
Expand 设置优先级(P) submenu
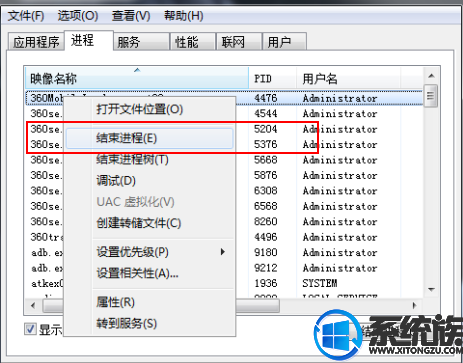[149, 252]
